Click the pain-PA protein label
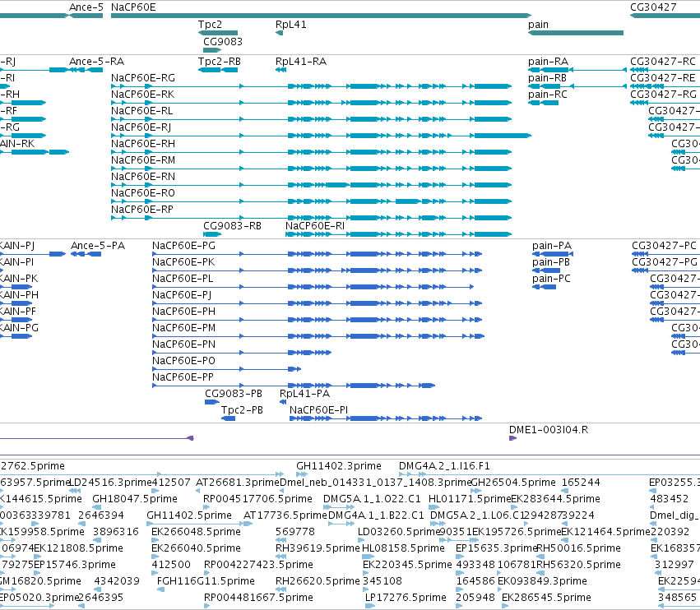 coord(552,246)
